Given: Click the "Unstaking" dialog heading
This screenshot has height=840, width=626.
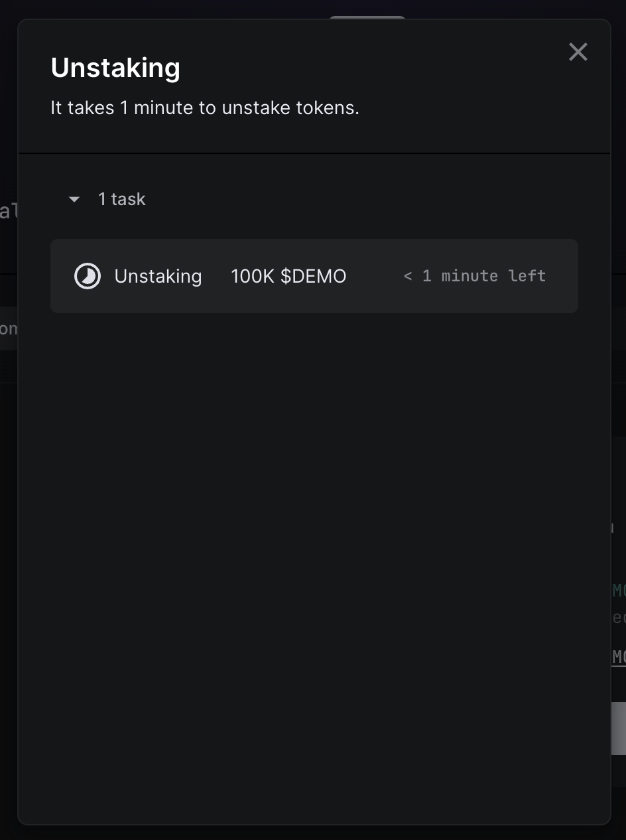Looking at the screenshot, I should [115, 68].
